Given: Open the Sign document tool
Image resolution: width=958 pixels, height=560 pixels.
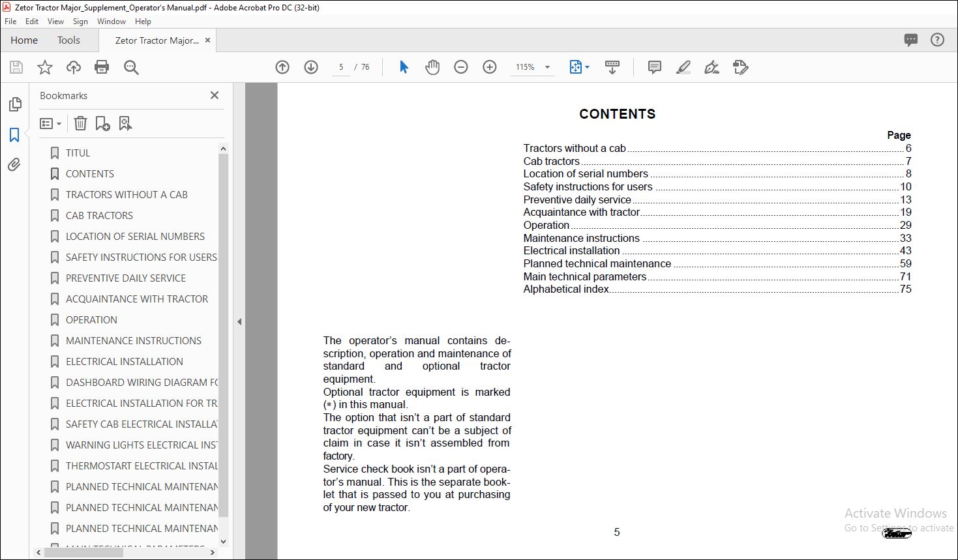Looking at the screenshot, I should pos(711,67).
